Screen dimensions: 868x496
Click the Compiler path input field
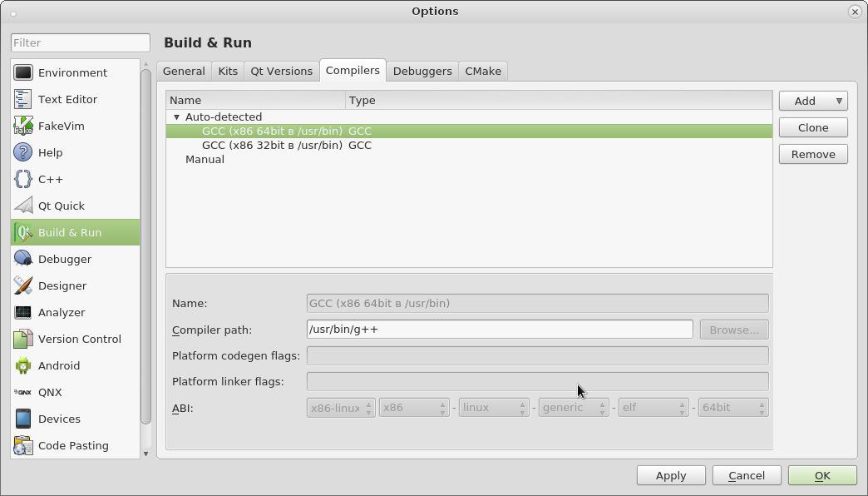[x=500, y=330]
